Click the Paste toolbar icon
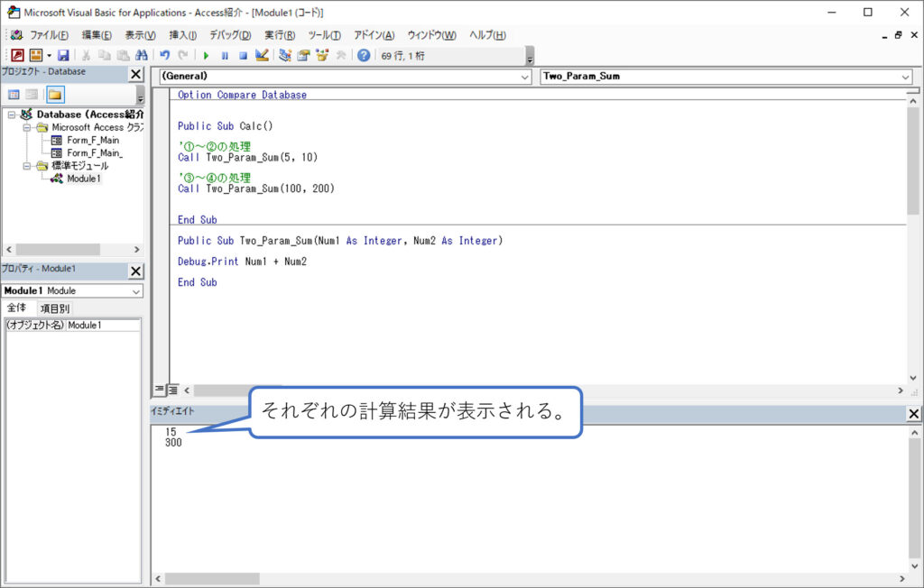 (x=123, y=55)
